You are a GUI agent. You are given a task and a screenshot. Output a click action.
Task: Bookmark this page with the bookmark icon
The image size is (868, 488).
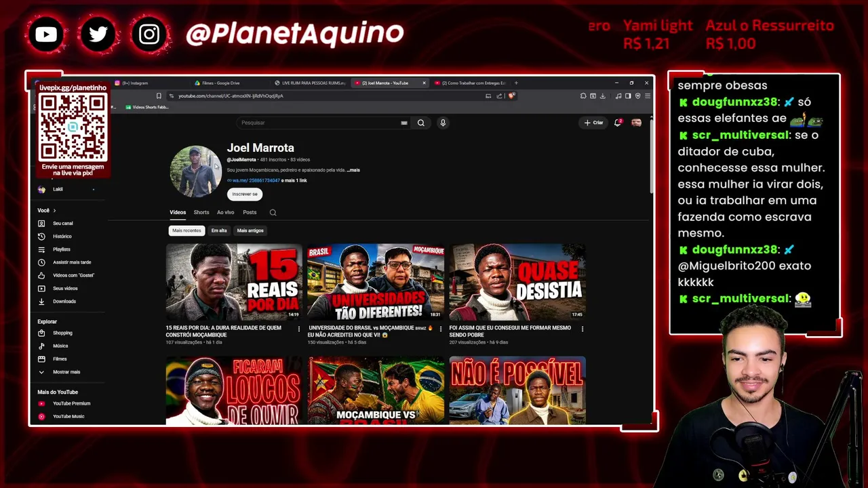(x=159, y=96)
